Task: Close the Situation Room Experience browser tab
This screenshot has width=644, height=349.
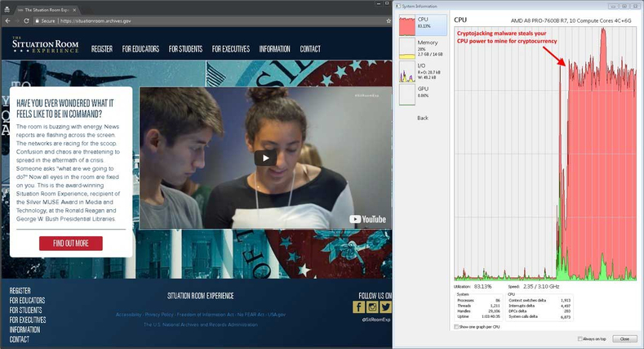Action: click(74, 10)
